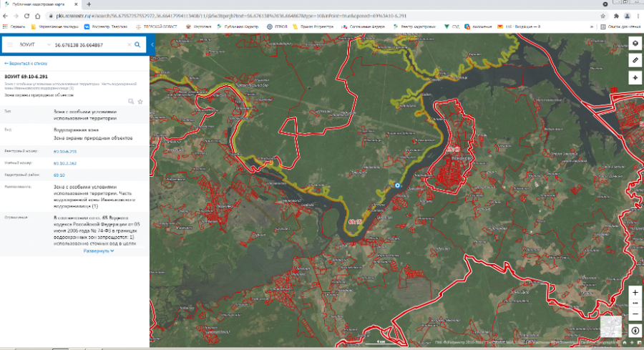This screenshot has height=350, width=644.
Task: Zoom out on the map
Action: pos(635,313)
